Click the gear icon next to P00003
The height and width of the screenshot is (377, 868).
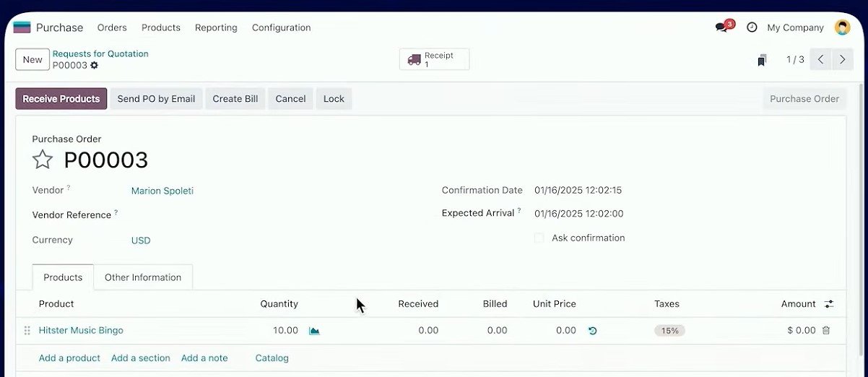[94, 66]
